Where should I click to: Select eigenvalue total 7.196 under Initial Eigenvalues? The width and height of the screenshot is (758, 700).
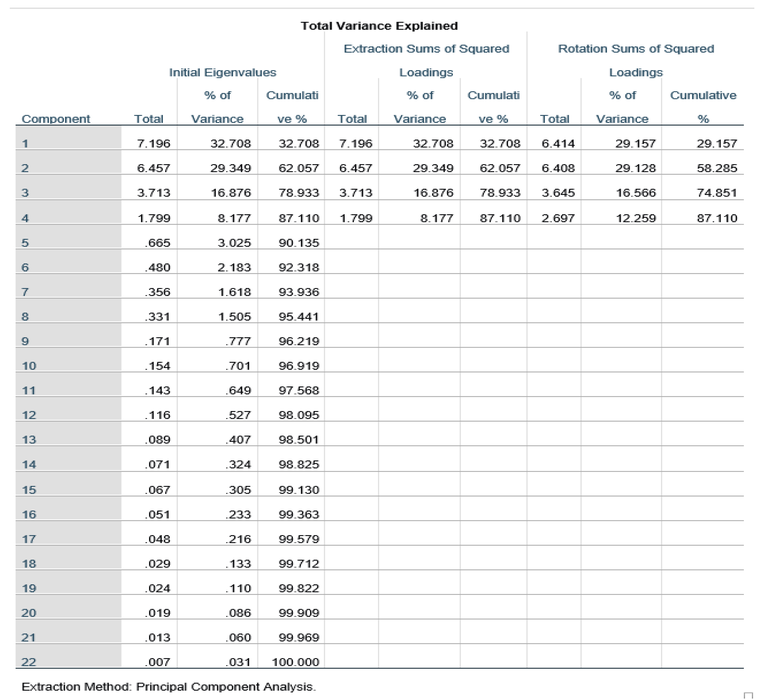[x=153, y=144]
